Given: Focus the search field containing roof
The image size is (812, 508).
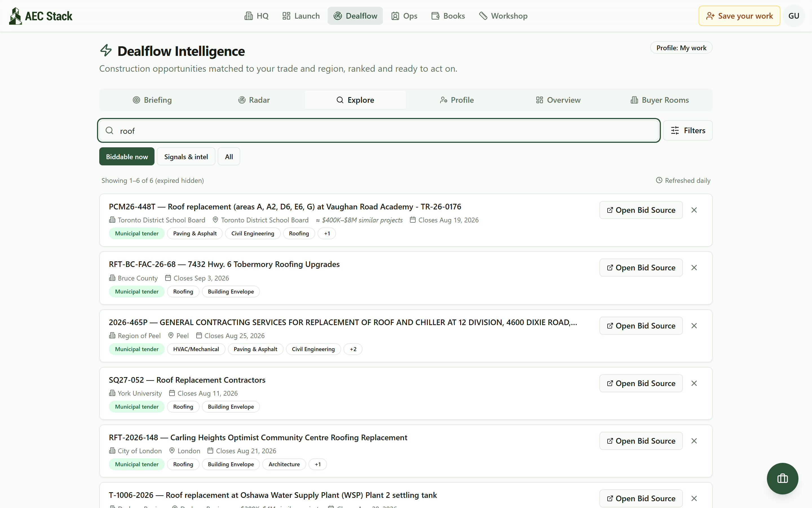Looking at the screenshot, I should 379,130.
